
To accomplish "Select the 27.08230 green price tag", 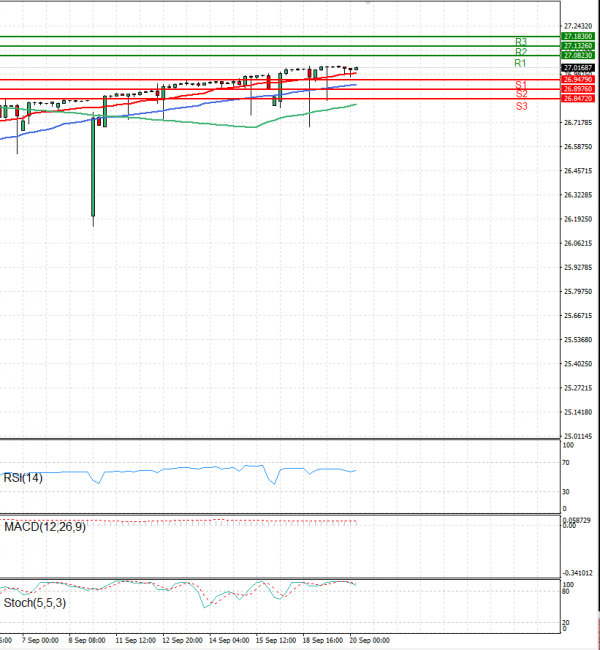I will coord(579,55).
